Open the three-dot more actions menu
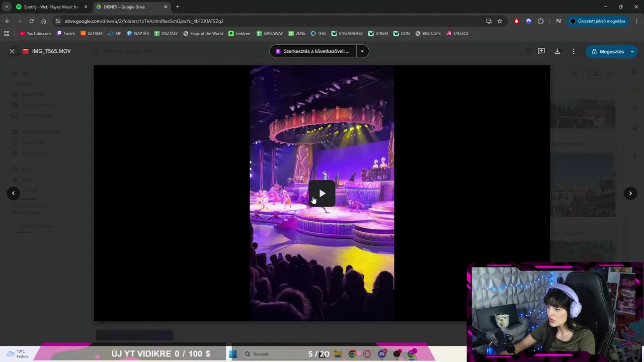The height and width of the screenshot is (362, 644). (x=573, y=51)
